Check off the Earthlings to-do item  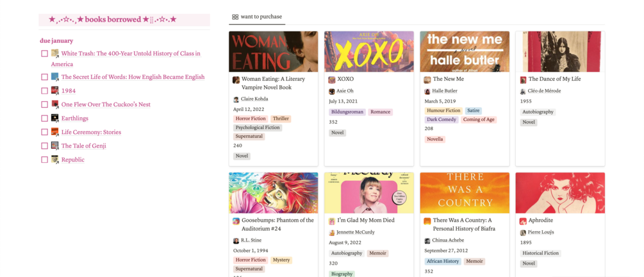click(44, 119)
